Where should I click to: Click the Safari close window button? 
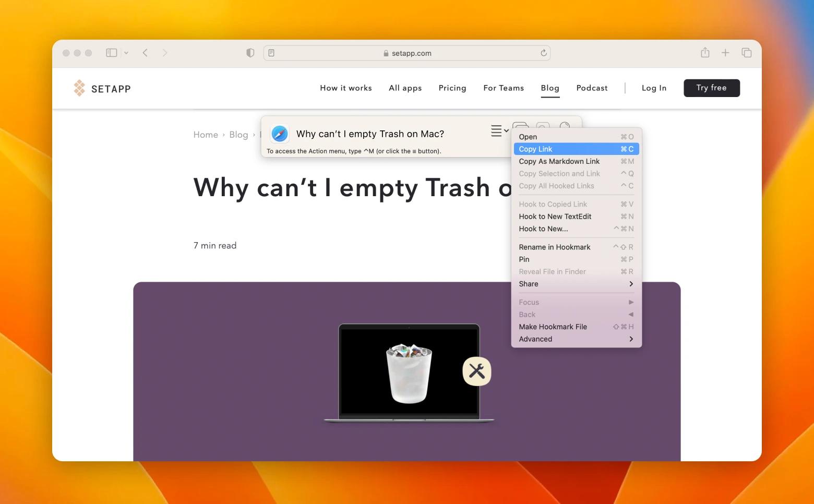coord(66,53)
